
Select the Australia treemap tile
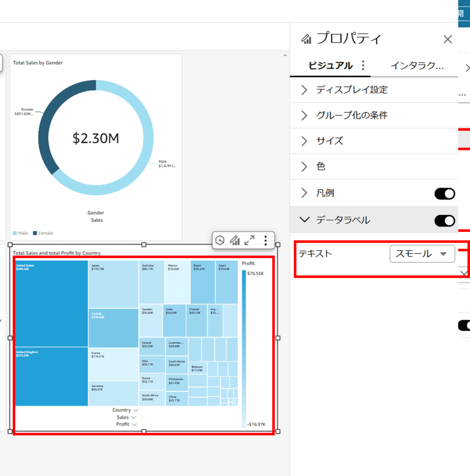(152, 282)
